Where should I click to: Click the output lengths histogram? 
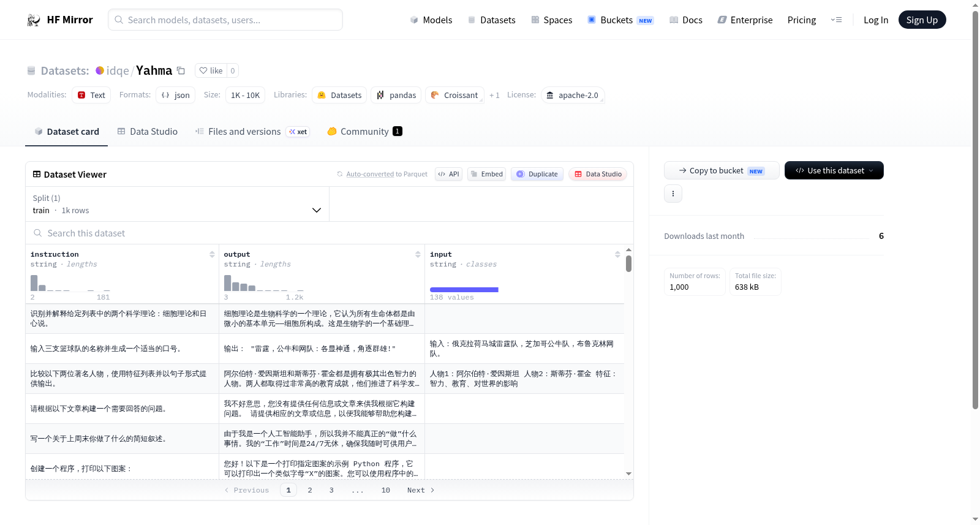(x=264, y=283)
